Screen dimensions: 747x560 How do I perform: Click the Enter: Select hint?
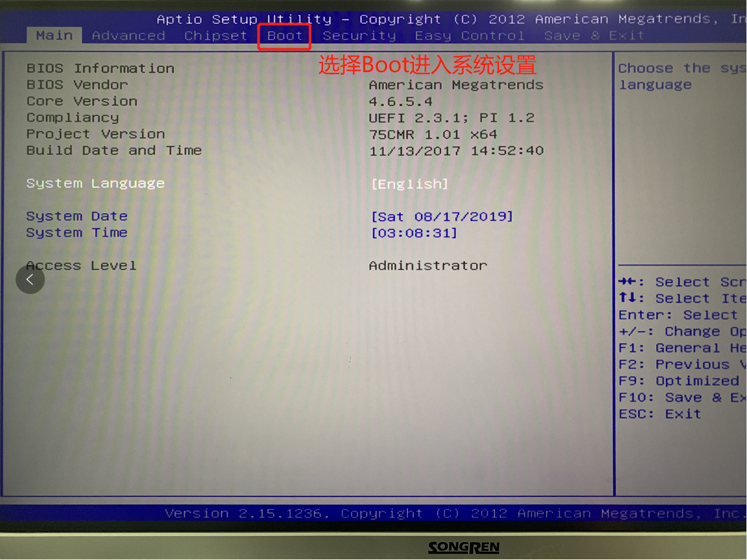point(678,315)
